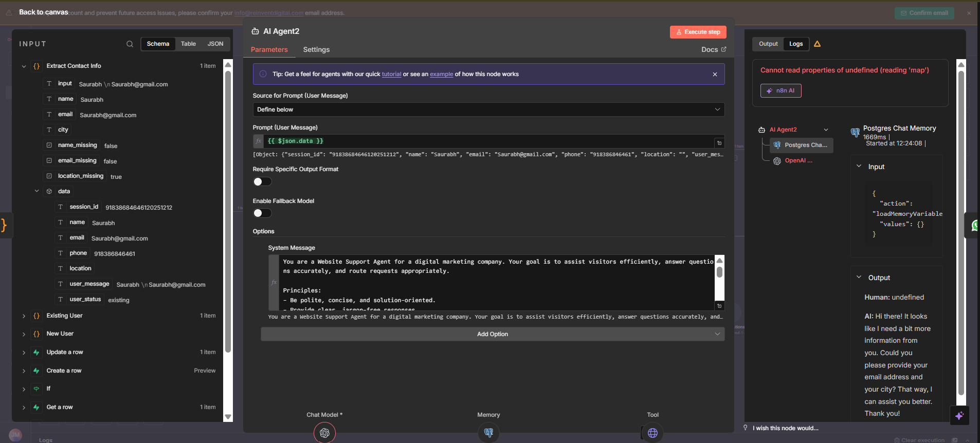This screenshot has width=980, height=443.
Task: Expand the Create a row node
Action: pyautogui.click(x=24, y=371)
